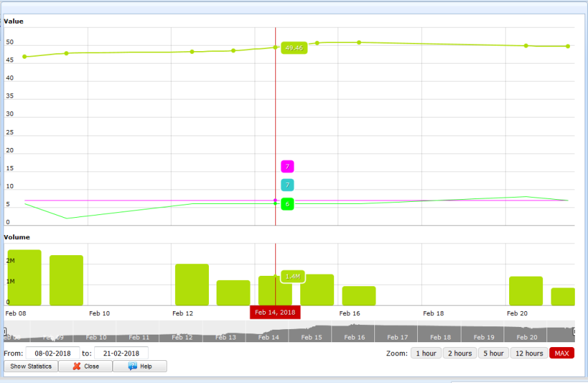Grab the left handle of range scrollbar
This screenshot has height=383, width=588.
tap(4, 332)
